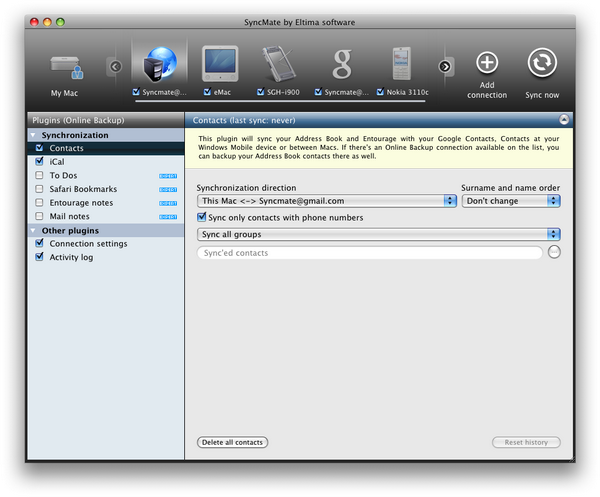600x497 pixels.
Task: Click the expert badge beside Safari Bookmarks
Action: click(x=168, y=190)
